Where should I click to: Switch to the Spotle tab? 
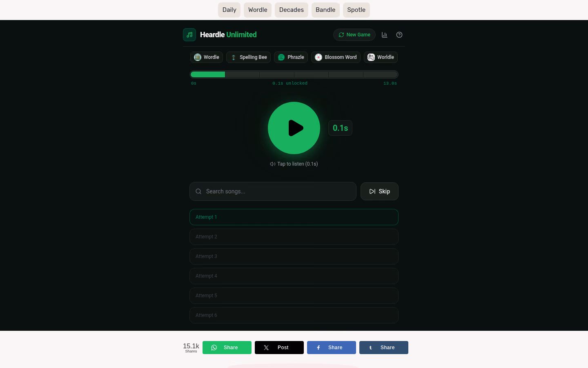point(356,10)
